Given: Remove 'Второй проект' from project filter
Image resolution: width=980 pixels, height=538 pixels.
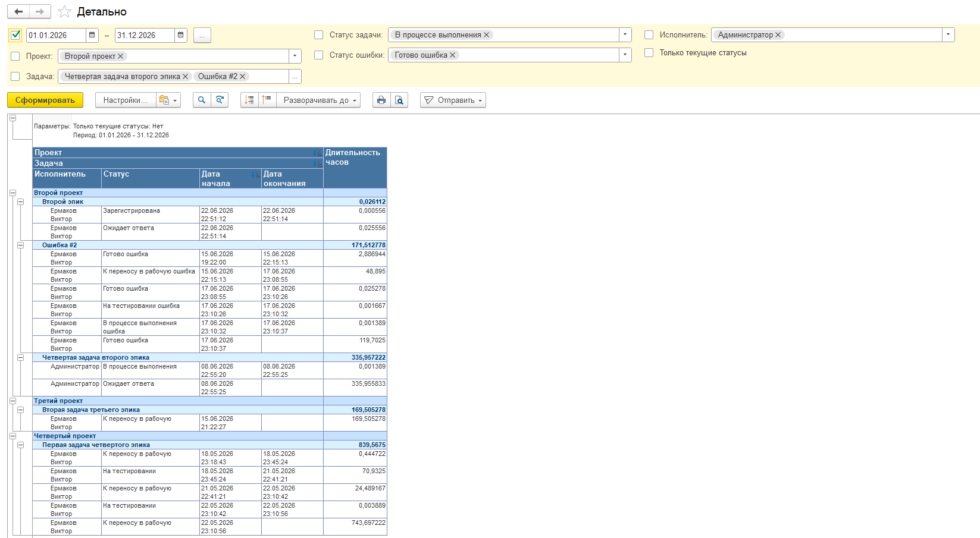Looking at the screenshot, I should click(x=121, y=56).
